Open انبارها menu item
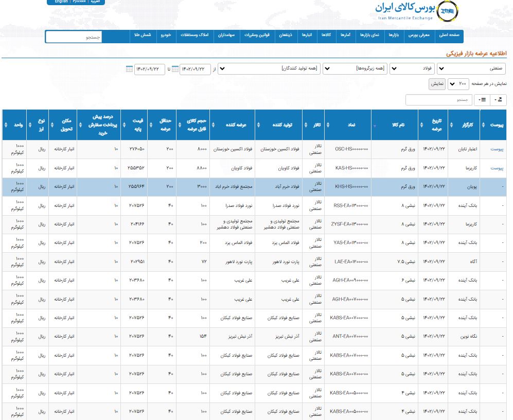 coord(307,35)
